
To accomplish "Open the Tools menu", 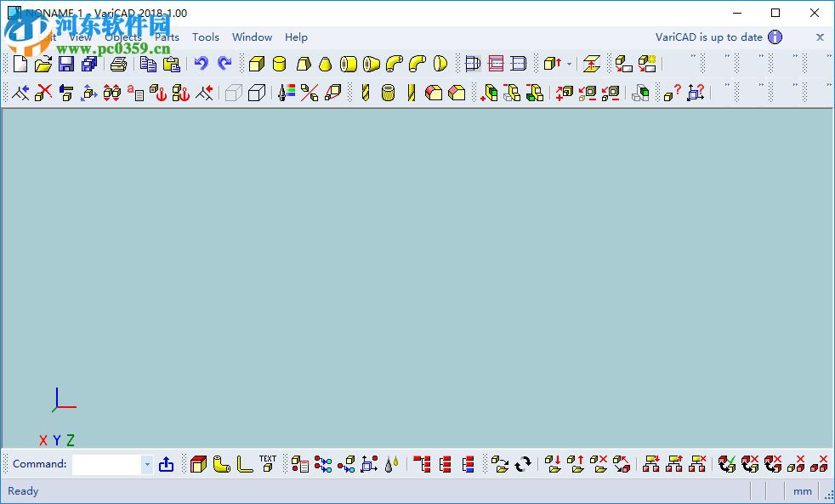I will pos(206,37).
